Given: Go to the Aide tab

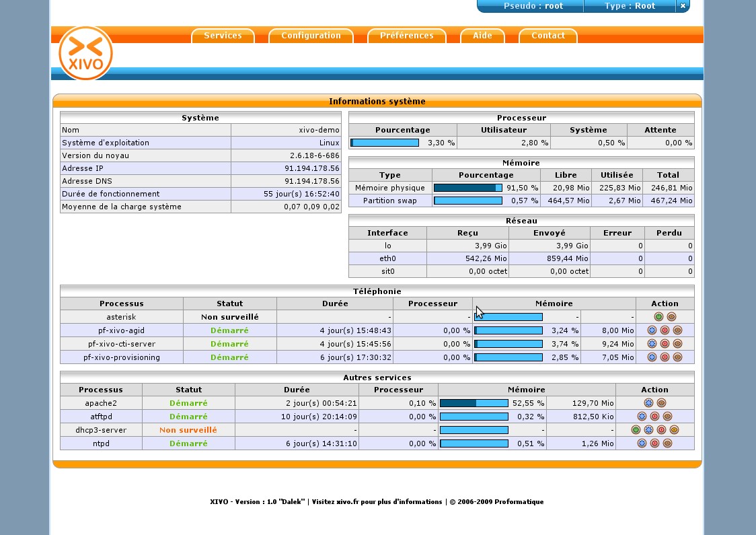Looking at the screenshot, I should pyautogui.click(x=482, y=36).
